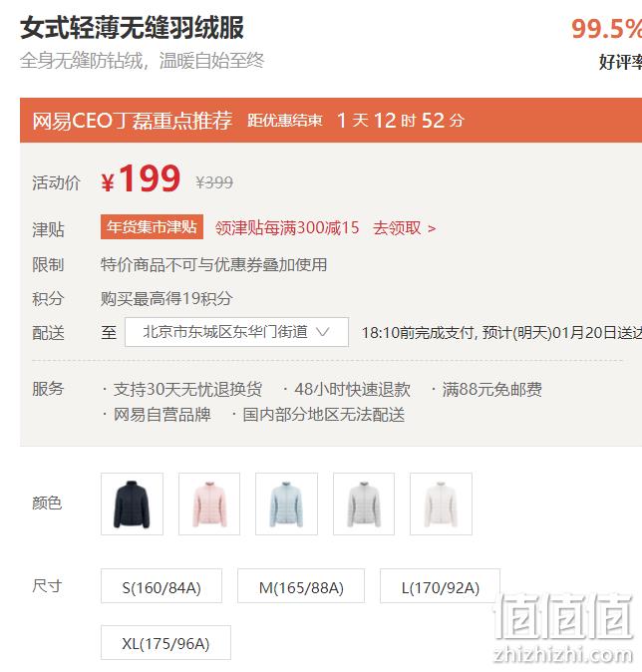Open 领津贴每满300减15 promotion text
Image resolution: width=642 pixels, height=672 pixels.
click(x=287, y=228)
